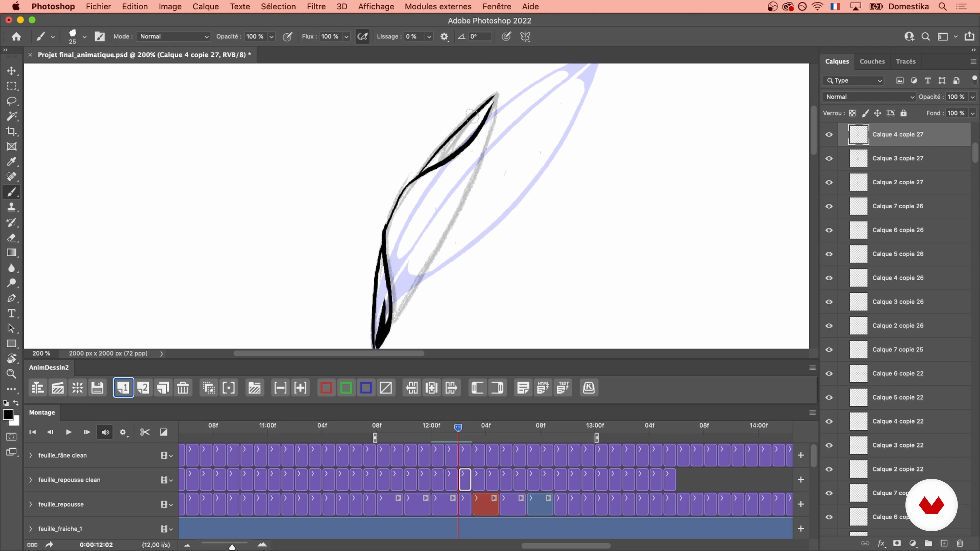980x551 pixels.
Task: Click the foreground color swatch
Action: click(x=8, y=415)
